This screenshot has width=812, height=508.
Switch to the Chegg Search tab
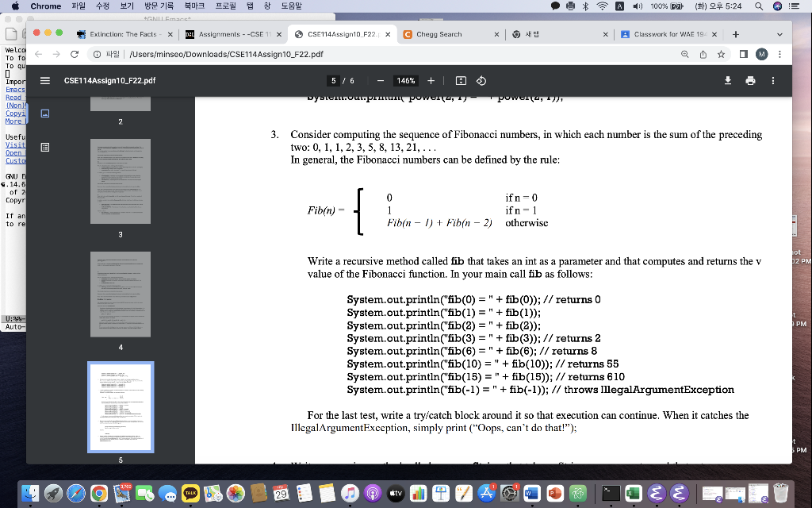[439, 34]
